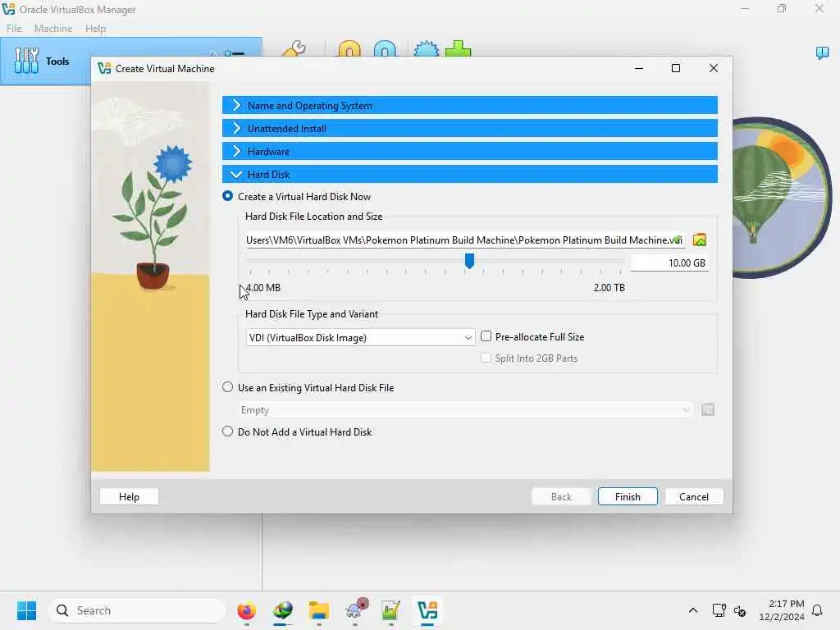Open the Windows Start menu
Image resolution: width=840 pixels, height=630 pixels.
pyautogui.click(x=26, y=610)
